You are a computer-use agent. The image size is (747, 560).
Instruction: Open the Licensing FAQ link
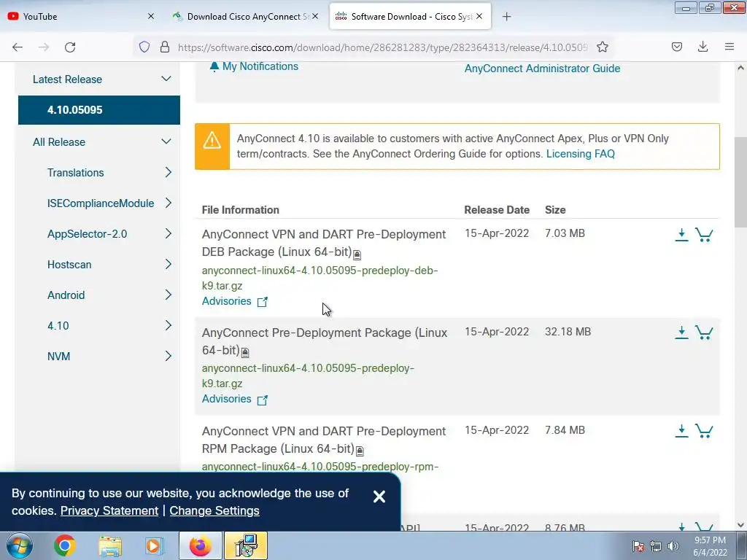580,154
